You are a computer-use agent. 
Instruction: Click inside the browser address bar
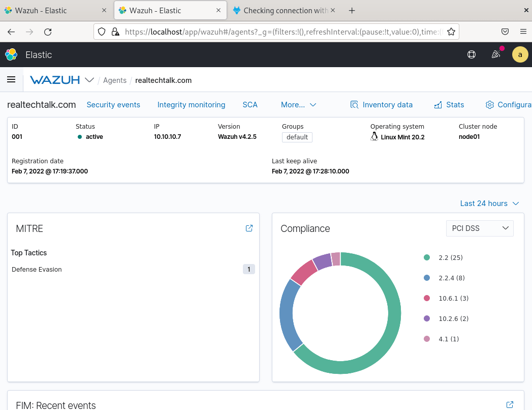click(x=279, y=32)
